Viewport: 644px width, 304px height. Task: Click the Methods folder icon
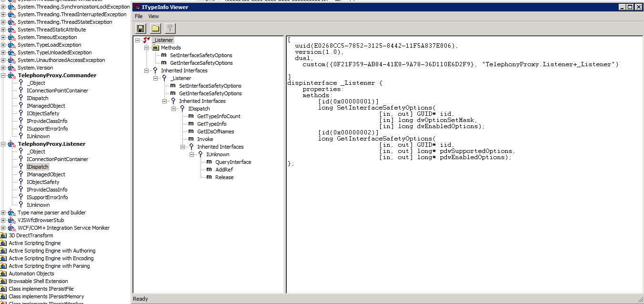pos(155,48)
